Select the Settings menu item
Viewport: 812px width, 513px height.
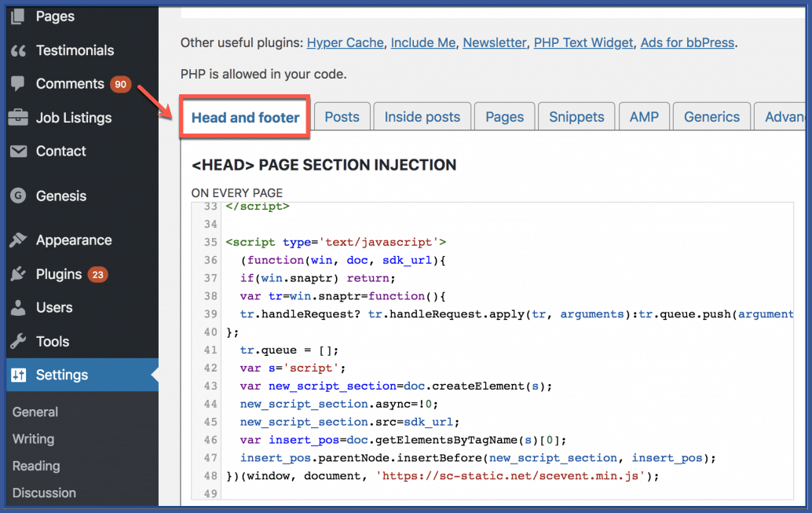83,375
